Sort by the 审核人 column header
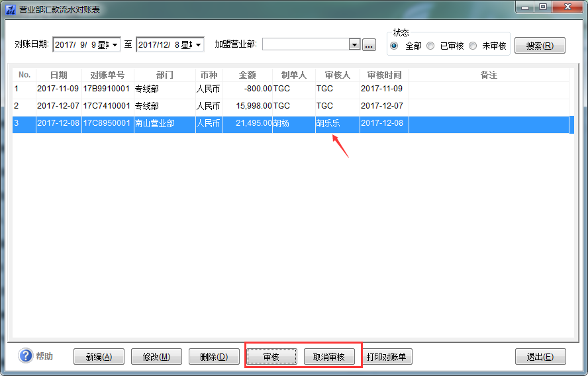 click(x=338, y=75)
